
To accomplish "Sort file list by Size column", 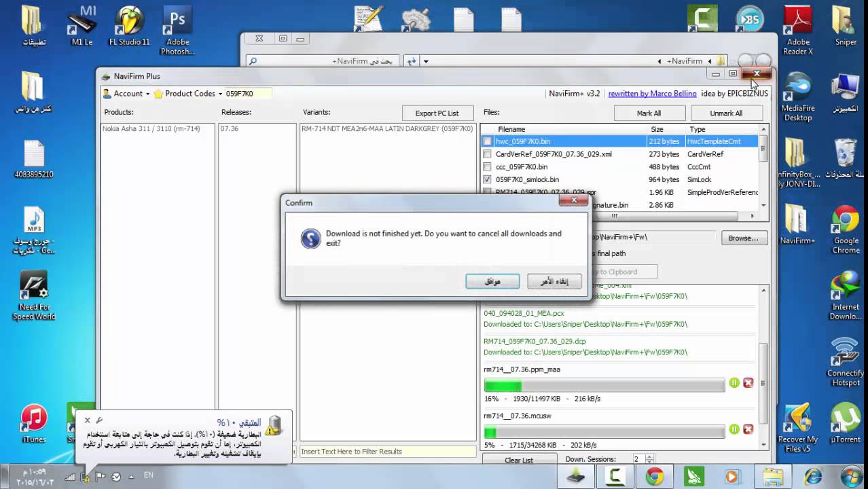I will click(x=666, y=129).
